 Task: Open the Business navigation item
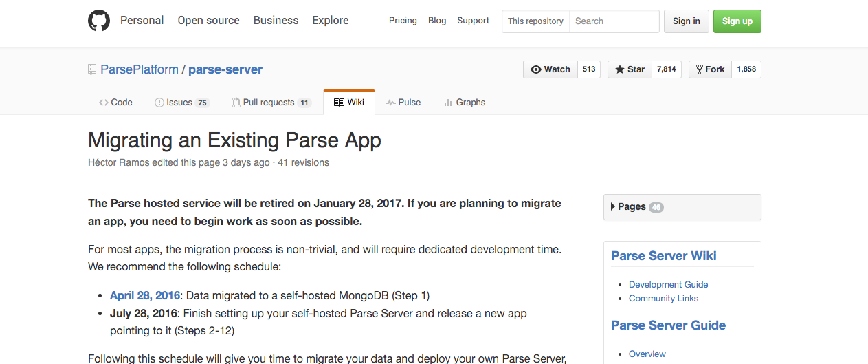pos(276,21)
